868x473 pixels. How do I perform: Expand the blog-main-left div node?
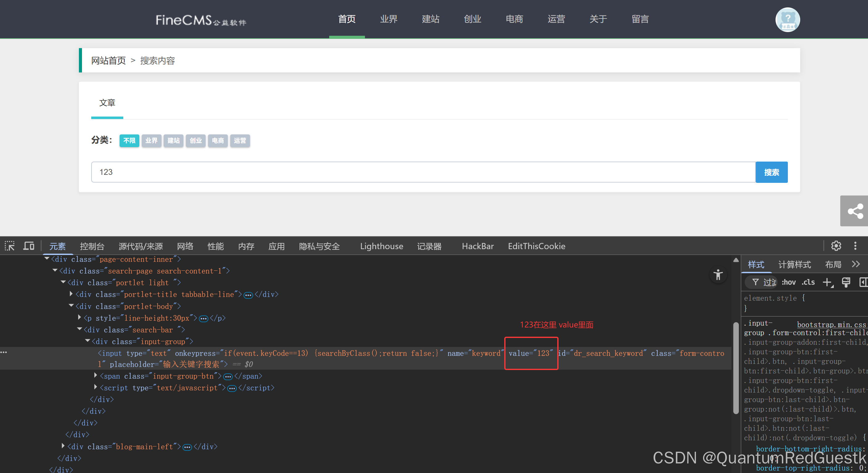click(x=63, y=446)
